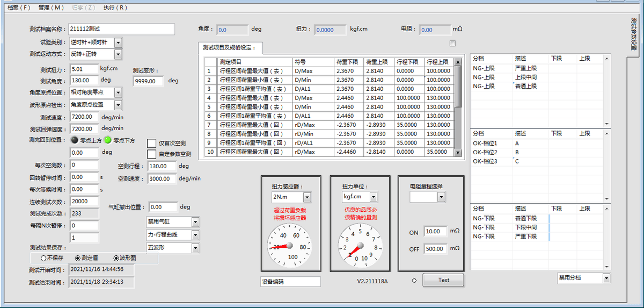The image size is (644, 308).
Task: Open the 波形原点检出 dropdown
Action: pyautogui.click(x=118, y=105)
